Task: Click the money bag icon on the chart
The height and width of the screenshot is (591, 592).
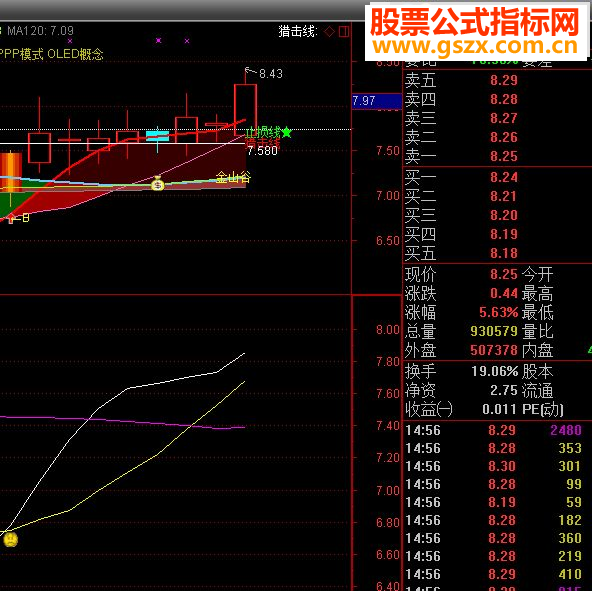Action: (x=157, y=184)
